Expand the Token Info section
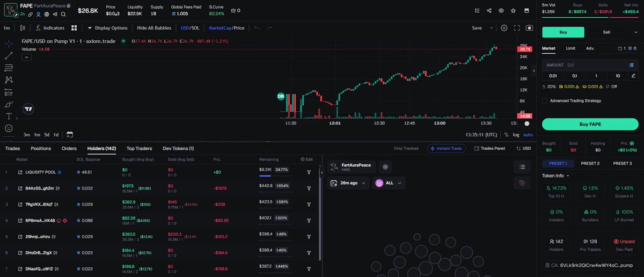644x277 pixels. click(x=555, y=176)
